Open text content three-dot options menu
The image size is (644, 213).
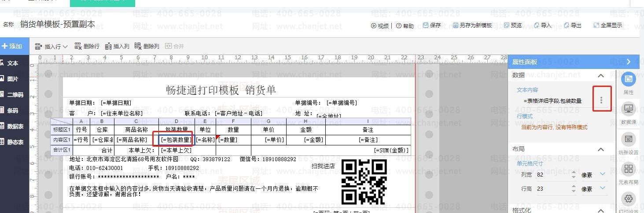point(601,101)
